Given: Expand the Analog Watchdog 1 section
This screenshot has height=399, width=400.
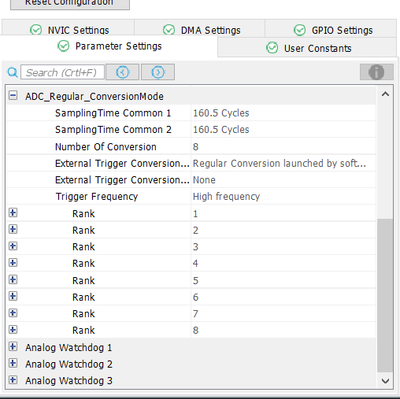Looking at the screenshot, I should 13,347.
